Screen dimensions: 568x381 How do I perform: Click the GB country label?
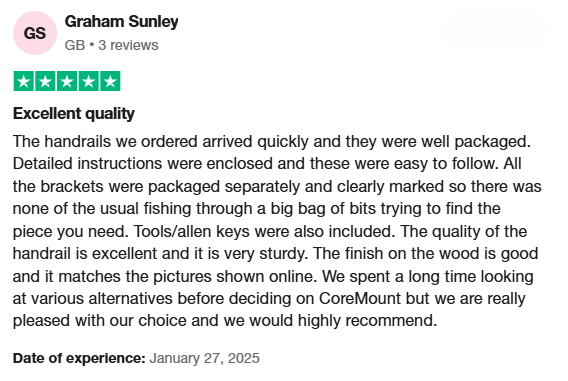tap(75, 45)
